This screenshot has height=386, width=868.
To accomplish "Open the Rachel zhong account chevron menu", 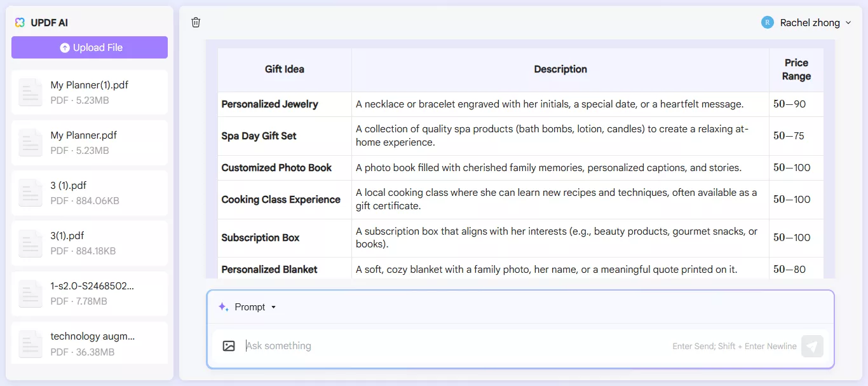I will [848, 23].
